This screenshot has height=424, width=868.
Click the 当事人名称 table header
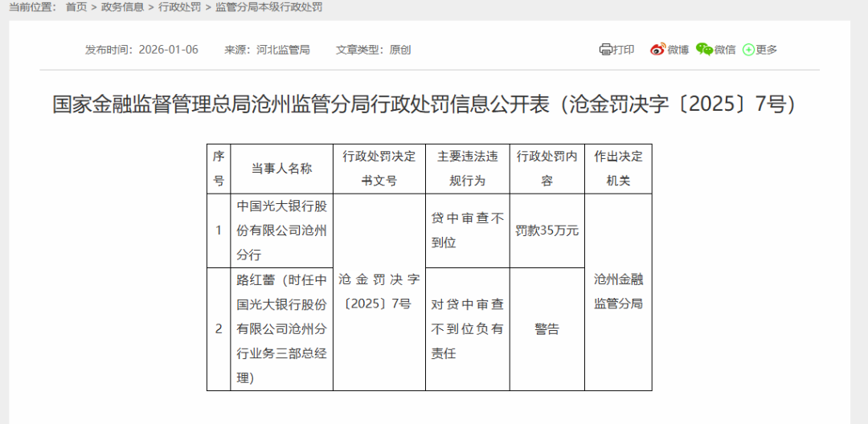pyautogui.click(x=281, y=169)
